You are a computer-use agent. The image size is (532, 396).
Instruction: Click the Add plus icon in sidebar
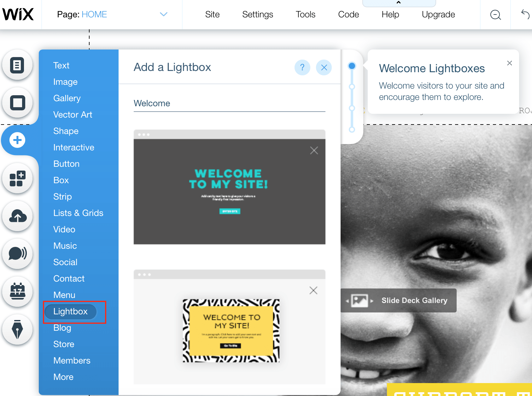(x=17, y=140)
